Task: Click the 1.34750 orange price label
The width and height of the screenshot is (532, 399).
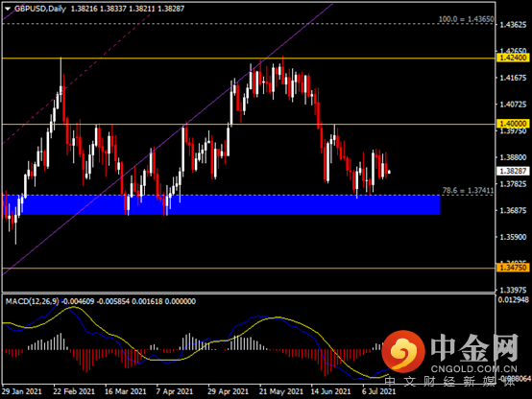Action: click(514, 268)
